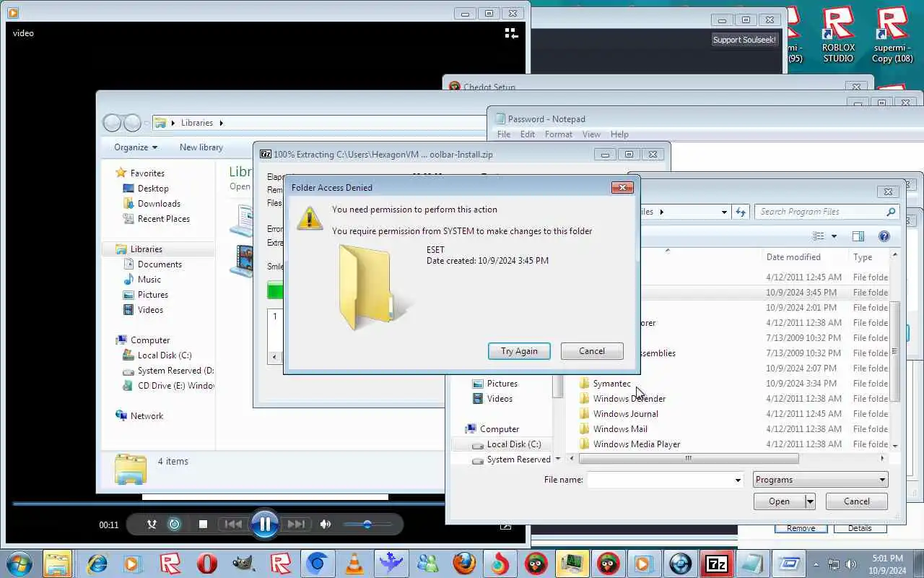
Task: Expand address bar history dropdown
Action: 724,212
